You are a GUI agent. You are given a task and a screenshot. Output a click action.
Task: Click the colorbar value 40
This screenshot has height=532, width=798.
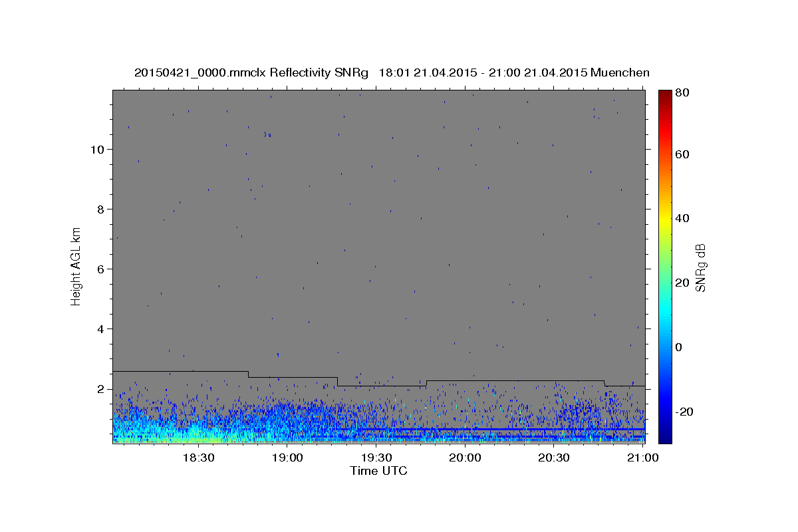pos(683,218)
